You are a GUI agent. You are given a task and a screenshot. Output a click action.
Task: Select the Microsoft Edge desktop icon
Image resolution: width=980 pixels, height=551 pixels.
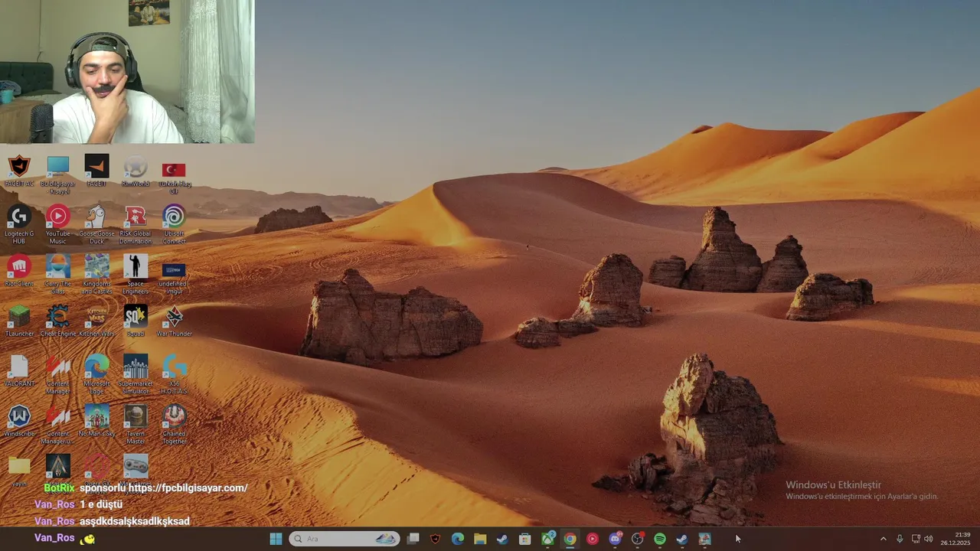coord(96,374)
